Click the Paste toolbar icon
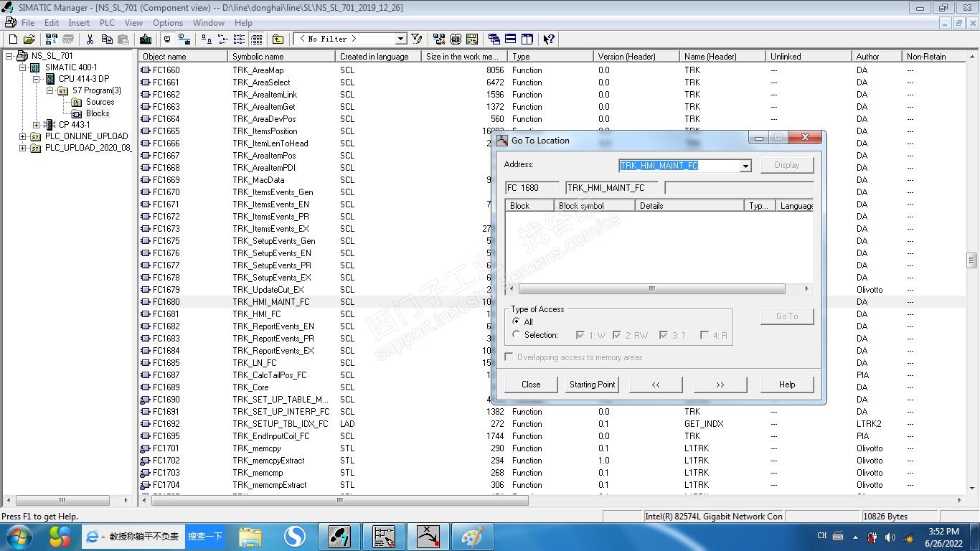This screenshot has height=551, width=980. pyautogui.click(x=123, y=39)
